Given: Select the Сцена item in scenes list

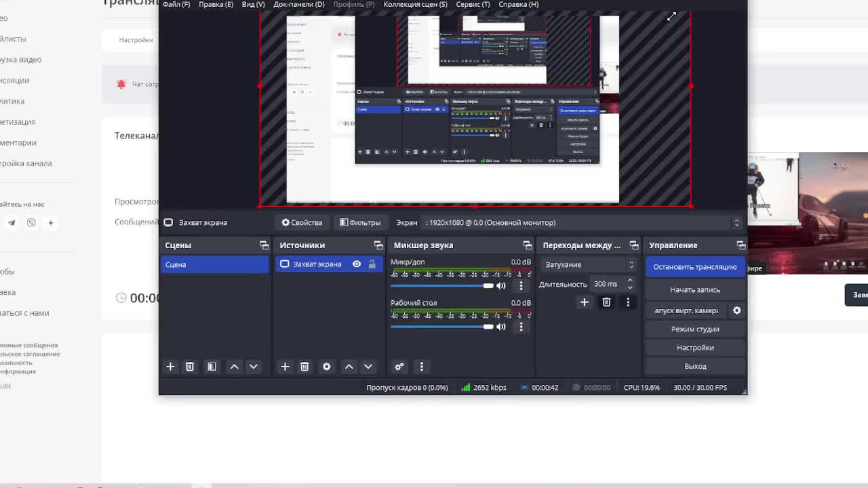Looking at the screenshot, I should point(215,264).
